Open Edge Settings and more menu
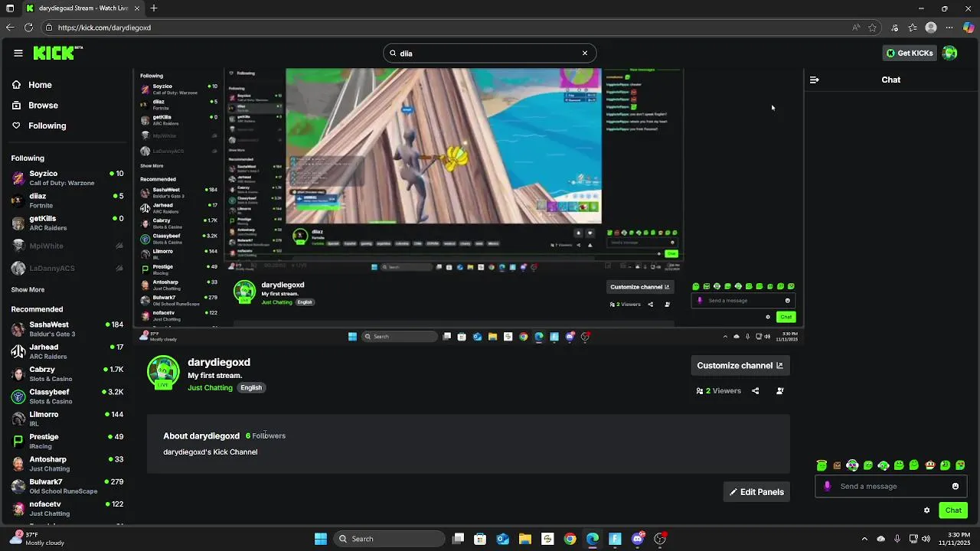 (949, 28)
